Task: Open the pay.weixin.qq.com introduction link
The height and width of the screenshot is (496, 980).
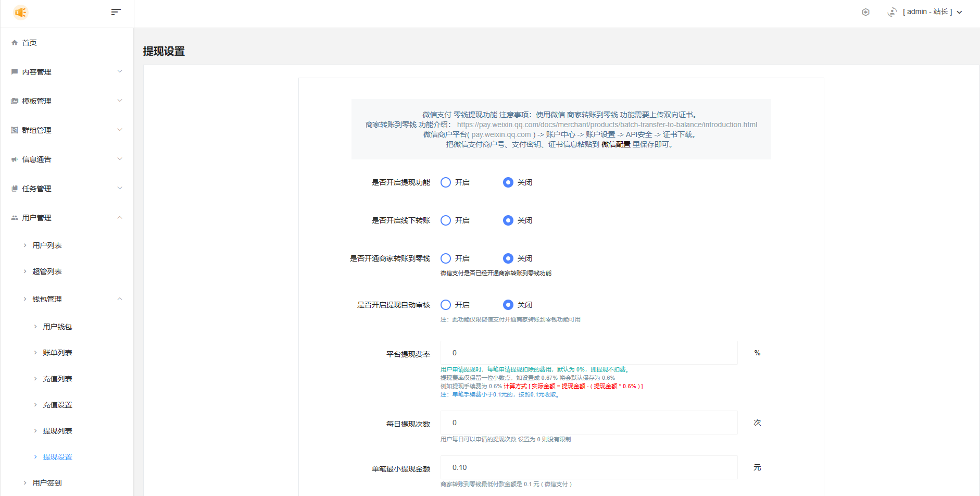Action: tap(607, 125)
